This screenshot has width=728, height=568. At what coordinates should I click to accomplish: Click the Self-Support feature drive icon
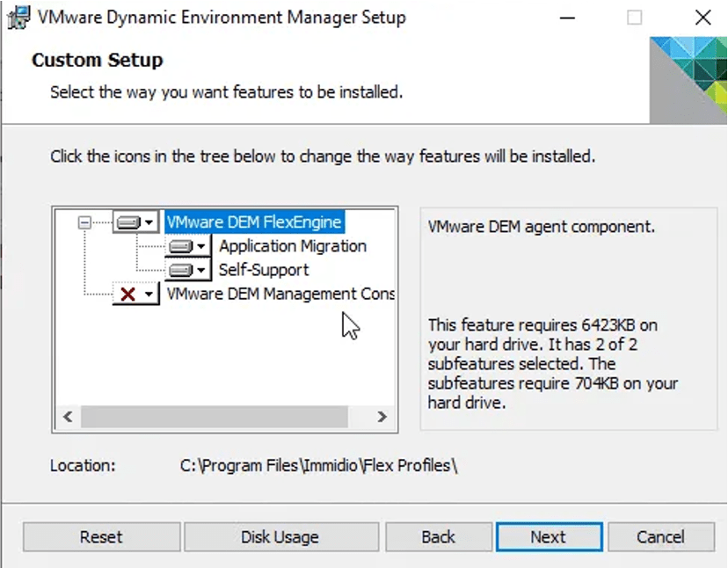coord(180,270)
